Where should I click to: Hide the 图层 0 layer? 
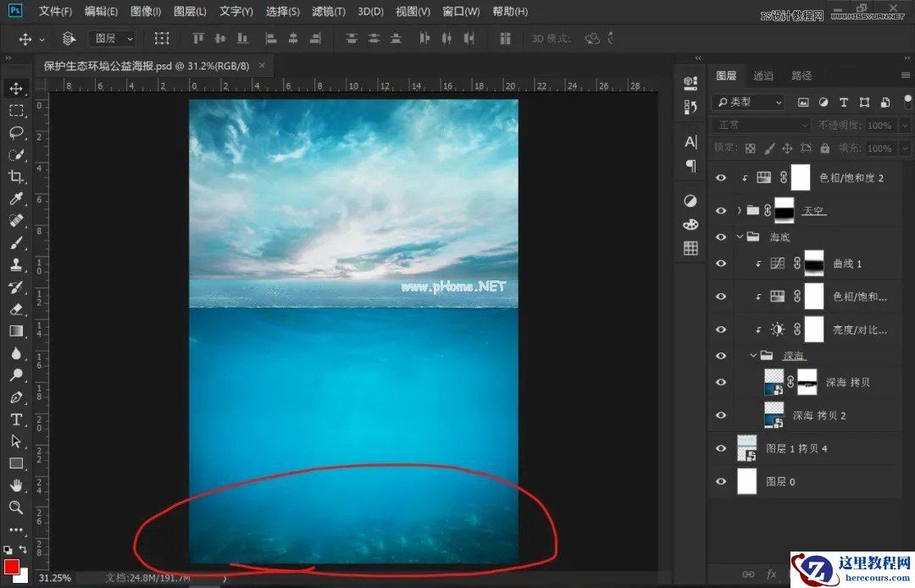click(720, 481)
